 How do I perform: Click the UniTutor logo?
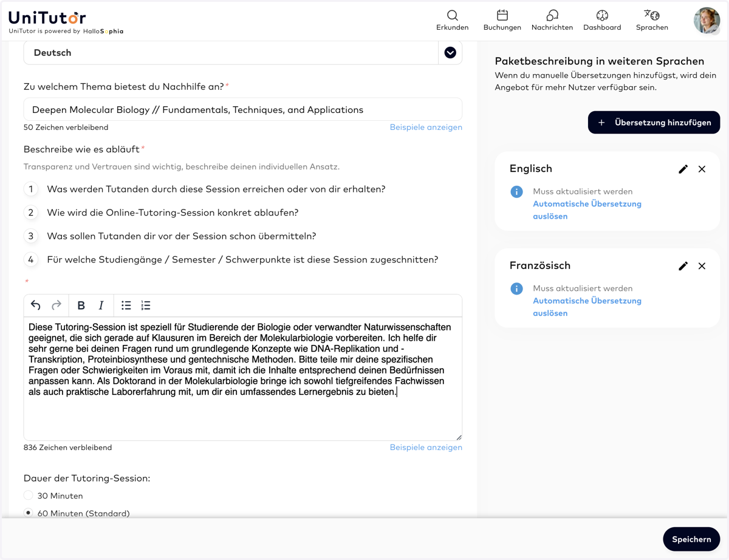point(47,18)
